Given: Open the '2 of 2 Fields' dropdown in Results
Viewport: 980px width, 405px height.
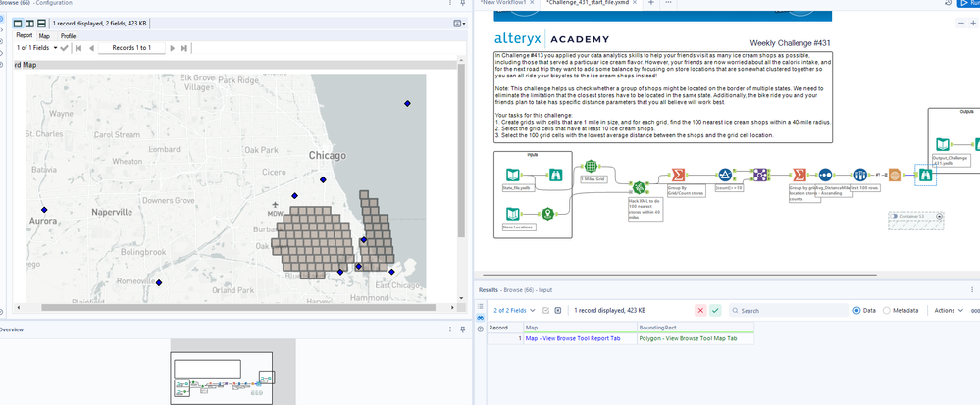Looking at the screenshot, I should (x=514, y=310).
